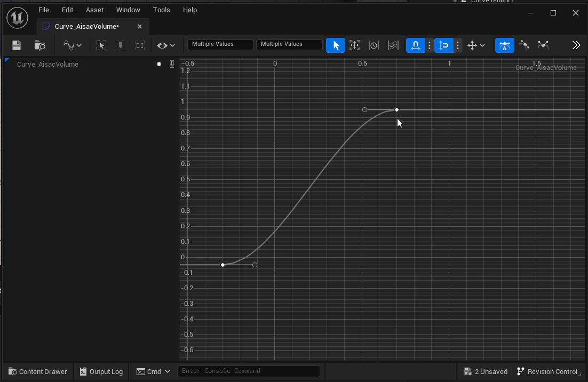
Task: Click the Unreal Engine logo
Action: click(17, 18)
